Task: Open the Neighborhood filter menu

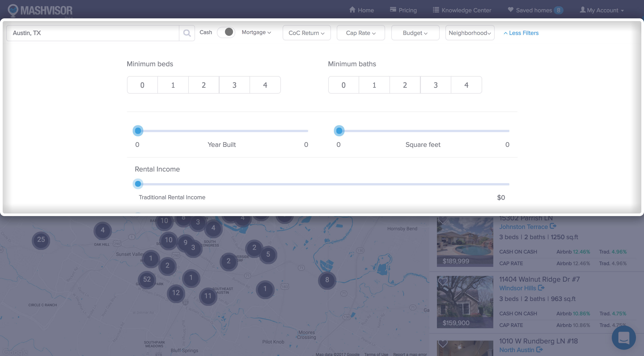Action: pos(470,33)
